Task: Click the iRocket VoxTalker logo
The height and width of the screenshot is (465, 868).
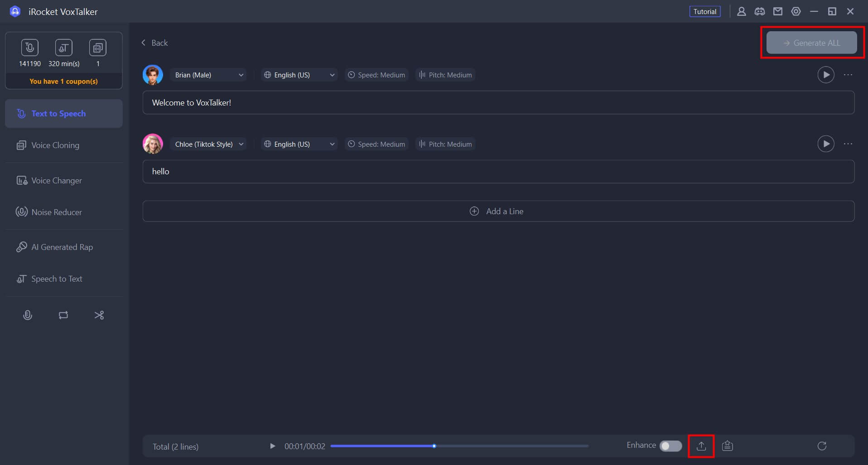Action: coord(15,11)
